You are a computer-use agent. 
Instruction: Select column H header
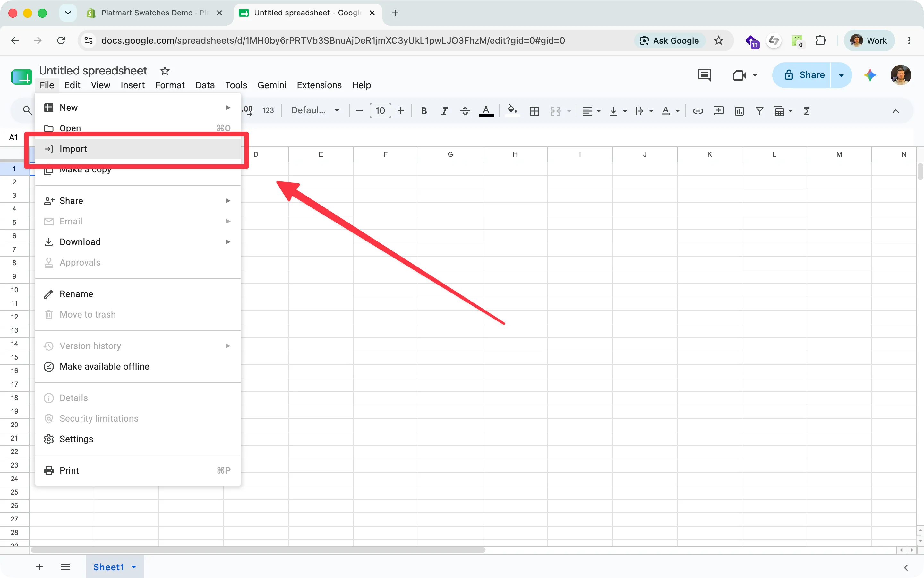pos(515,154)
